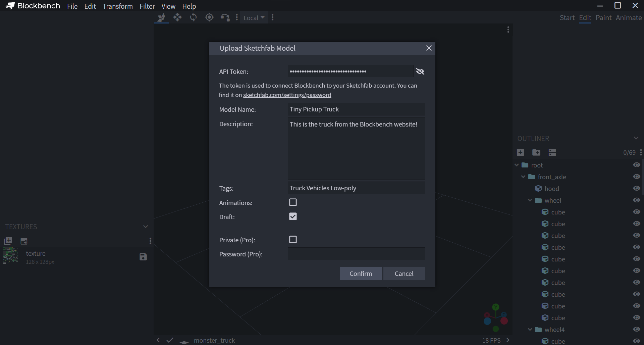
Task: Create a new texture in Textures panel
Action: point(8,241)
